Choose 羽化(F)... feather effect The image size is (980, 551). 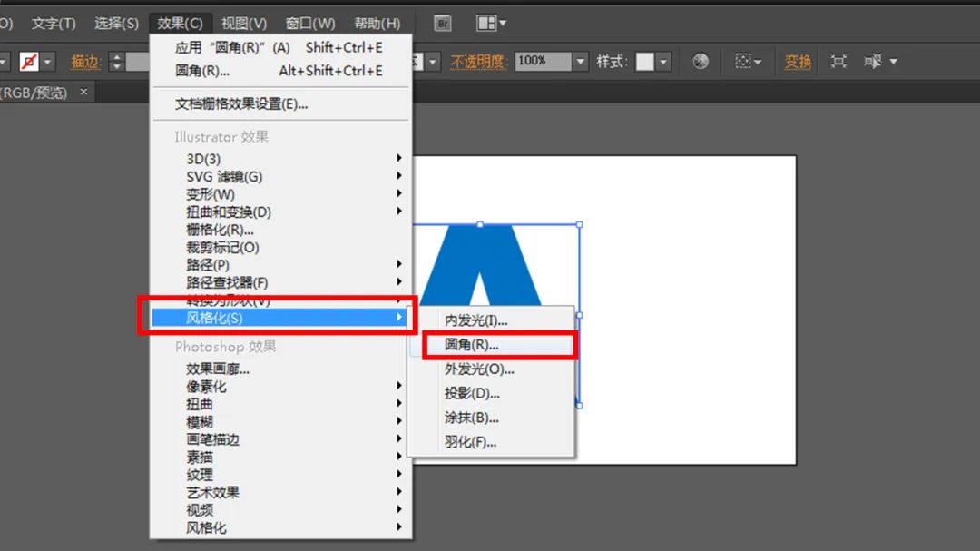(491, 442)
